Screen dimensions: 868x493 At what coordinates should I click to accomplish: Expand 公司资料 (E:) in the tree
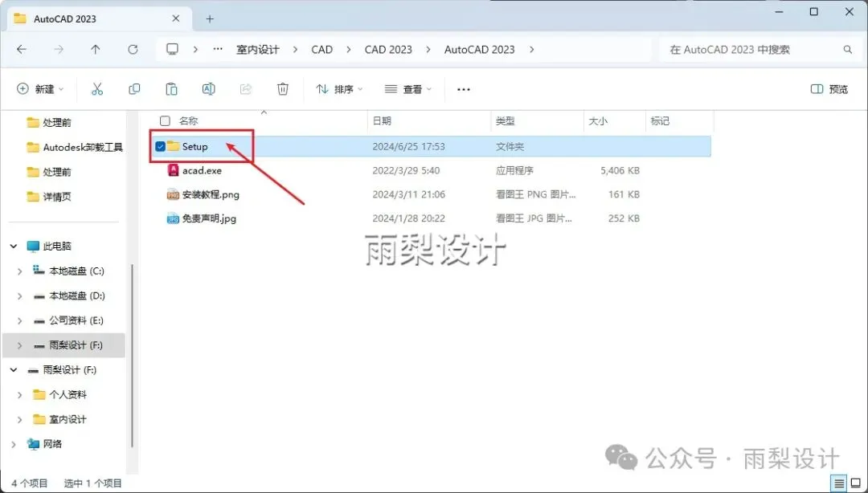point(20,320)
